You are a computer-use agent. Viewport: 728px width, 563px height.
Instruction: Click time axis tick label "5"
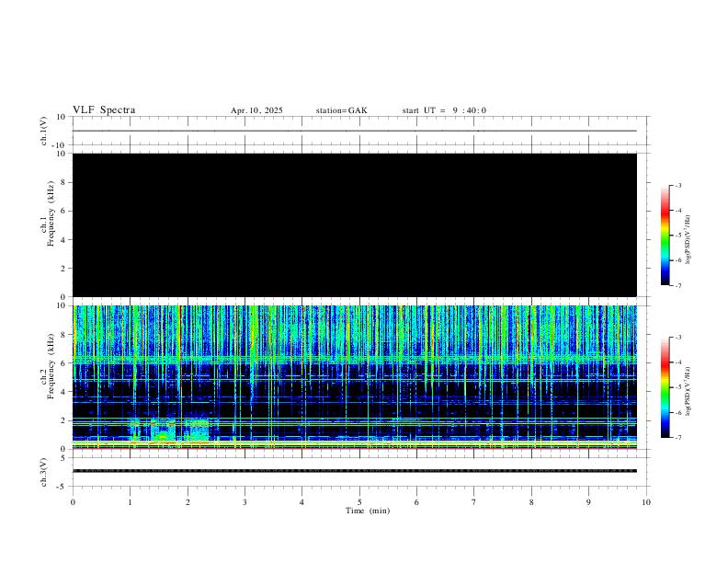click(359, 502)
